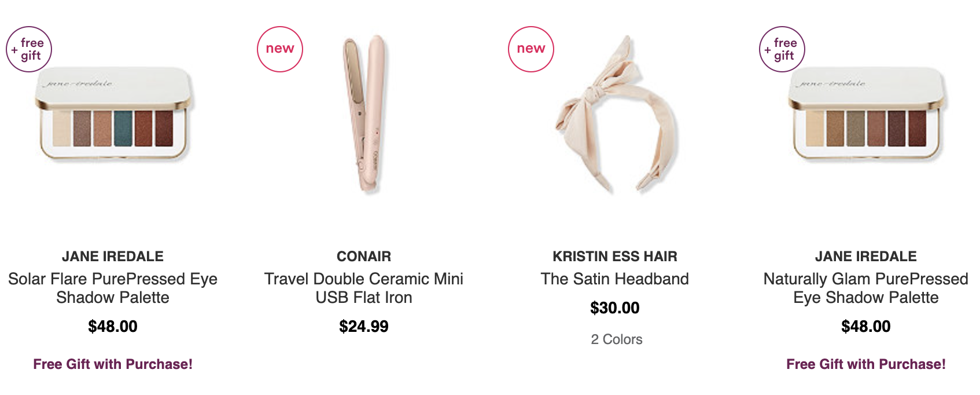The image size is (980, 395).
Task: Click the Naturally Glam PurePressed Eye Shadow Palette title
Action: (x=866, y=288)
